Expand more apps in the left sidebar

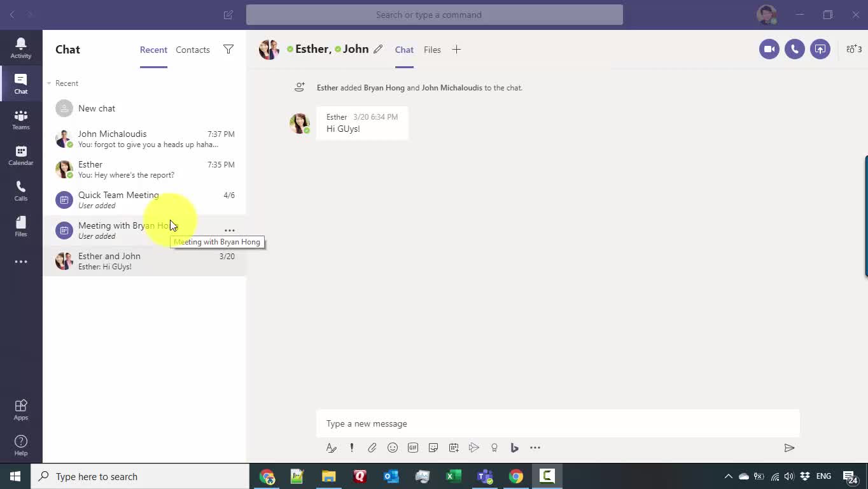point(21,262)
